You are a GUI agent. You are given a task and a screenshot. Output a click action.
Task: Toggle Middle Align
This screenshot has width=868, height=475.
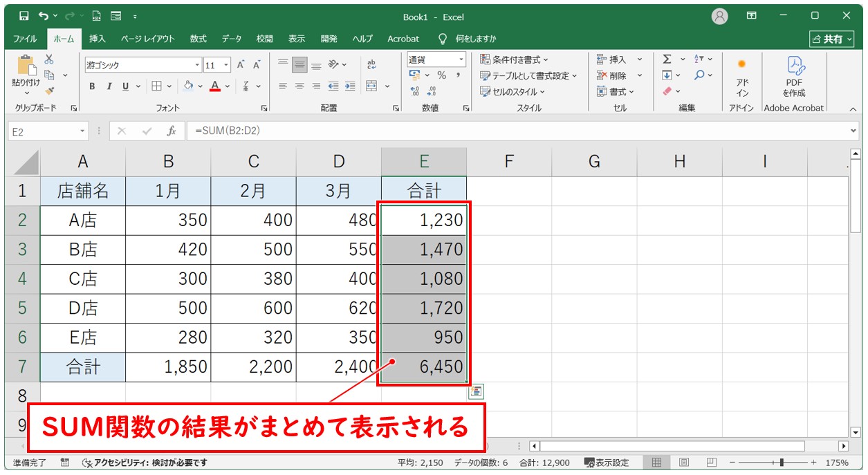pyautogui.click(x=299, y=65)
